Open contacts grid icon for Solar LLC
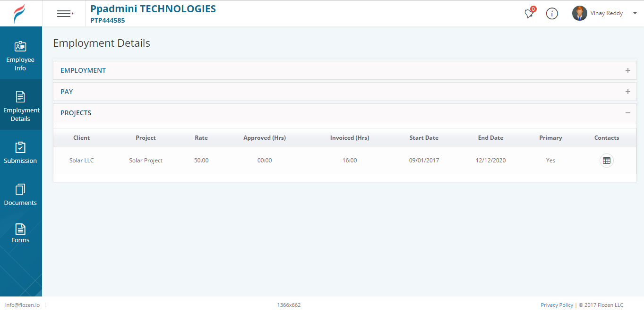Image resolution: width=644 pixels, height=313 pixels. coord(607,161)
